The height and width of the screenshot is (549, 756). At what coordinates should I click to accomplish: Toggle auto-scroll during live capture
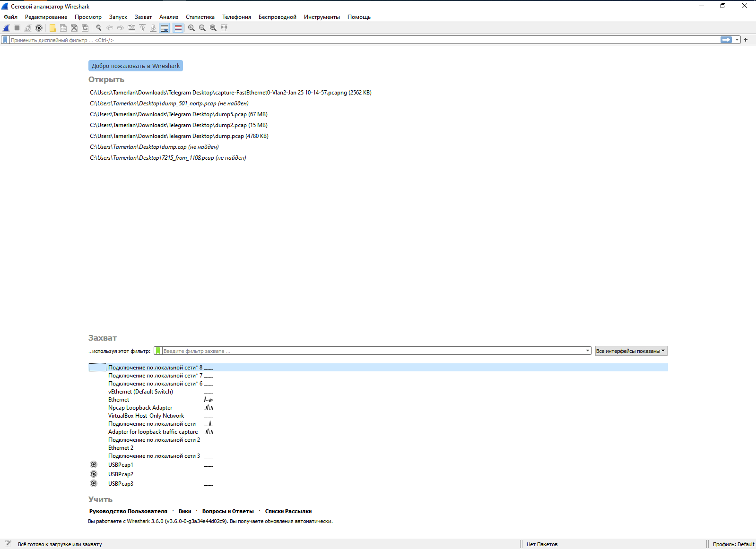click(165, 28)
